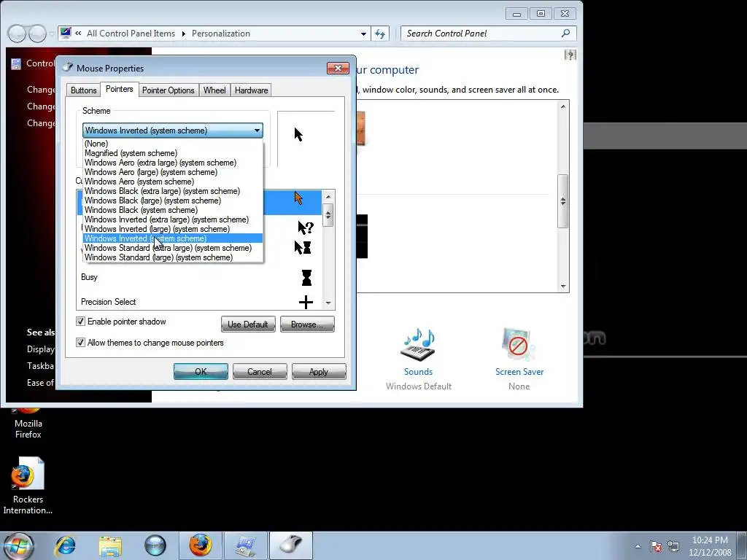747x560 pixels.
Task: Click the Browse... button
Action: (x=307, y=324)
